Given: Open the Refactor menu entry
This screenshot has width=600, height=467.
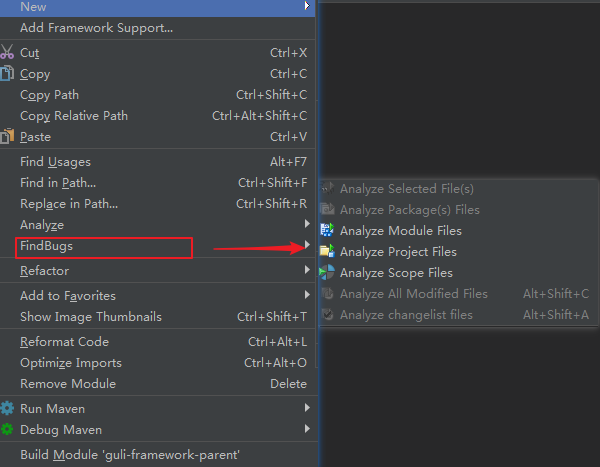Looking at the screenshot, I should 158,271.
